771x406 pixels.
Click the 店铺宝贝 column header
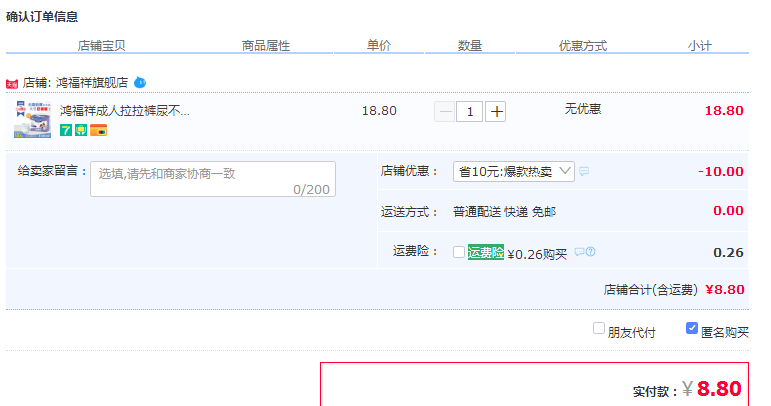(101, 46)
